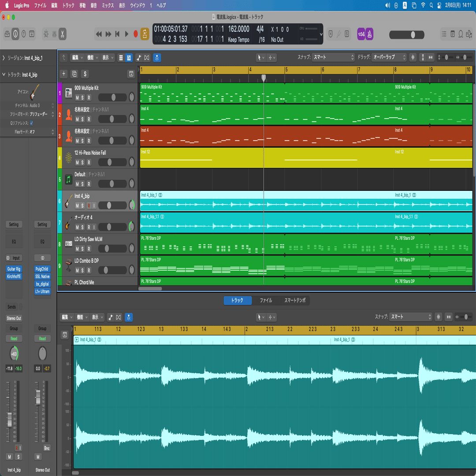Toggle Catch Playhead button in tracks toolbar
Image resolution: width=476 pixels, height=476 pixels.
pyautogui.click(x=157, y=58)
